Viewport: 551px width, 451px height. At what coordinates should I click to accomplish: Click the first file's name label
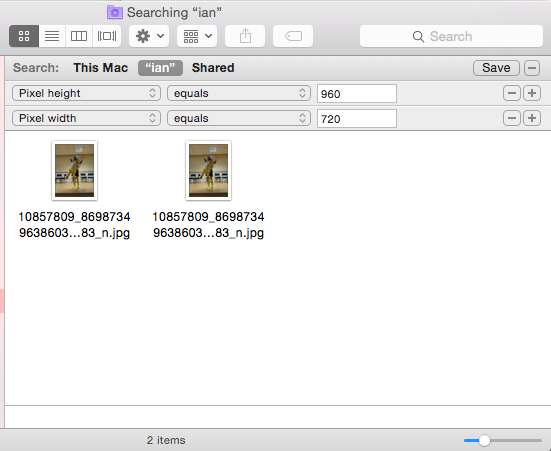tap(74, 225)
